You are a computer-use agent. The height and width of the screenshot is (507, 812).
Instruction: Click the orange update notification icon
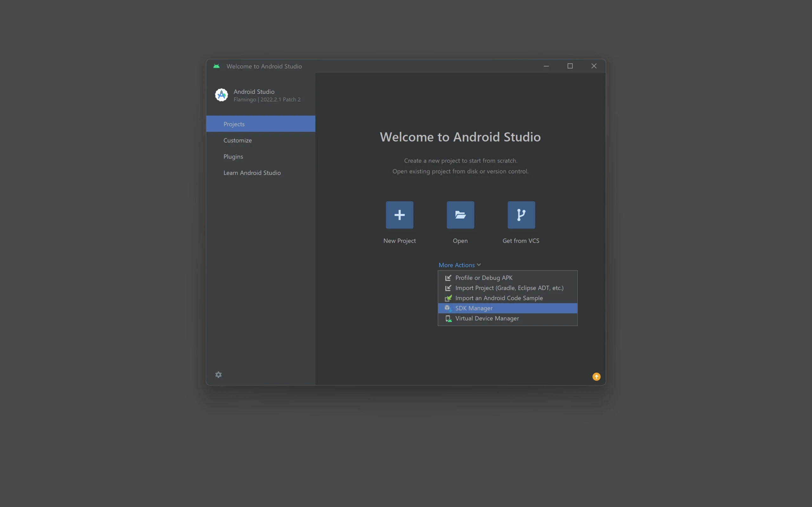coord(596,376)
